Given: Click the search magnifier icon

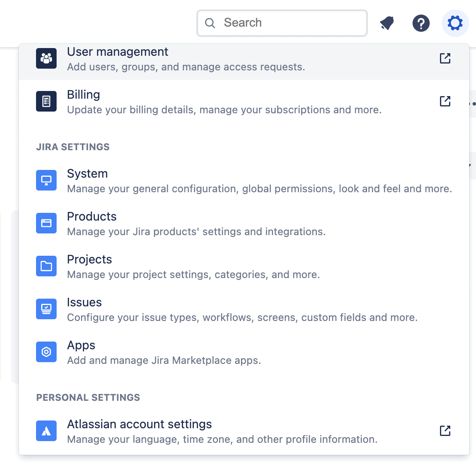Looking at the screenshot, I should click(210, 23).
